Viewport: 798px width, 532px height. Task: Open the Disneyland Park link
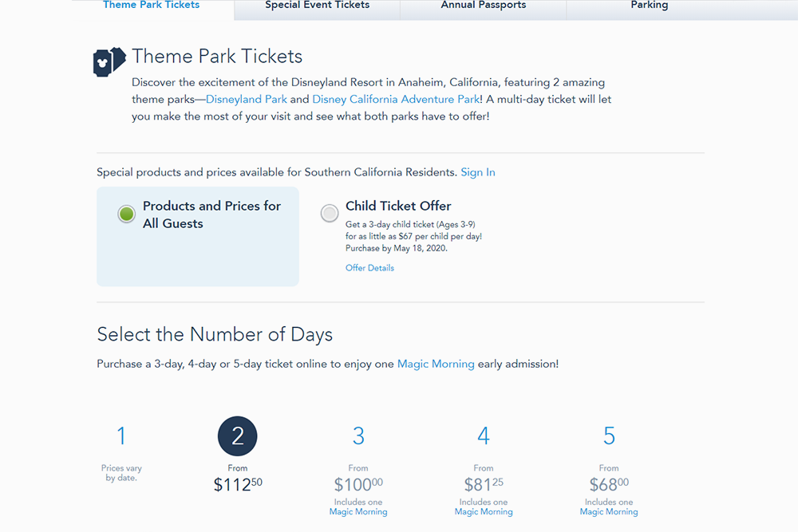pos(247,99)
